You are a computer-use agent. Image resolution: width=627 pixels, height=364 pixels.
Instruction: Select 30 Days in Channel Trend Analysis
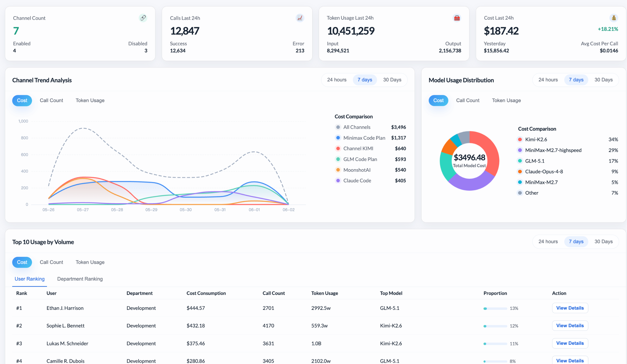point(392,80)
